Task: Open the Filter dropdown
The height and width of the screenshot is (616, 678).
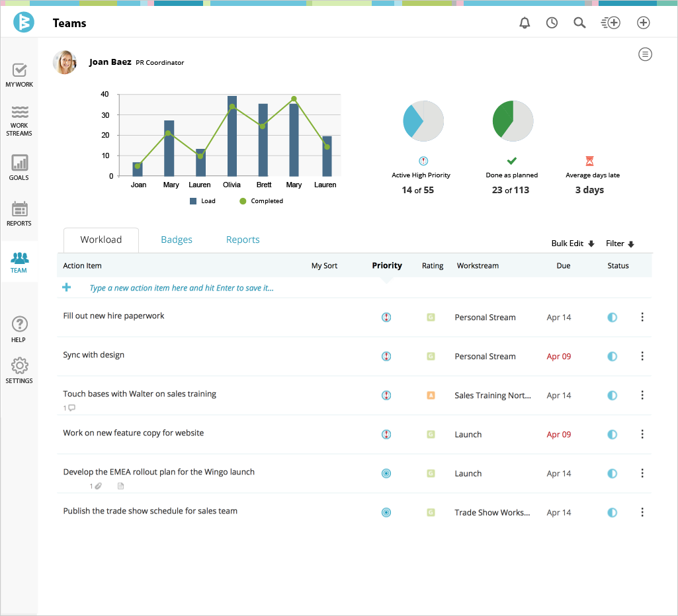Action: click(x=620, y=243)
